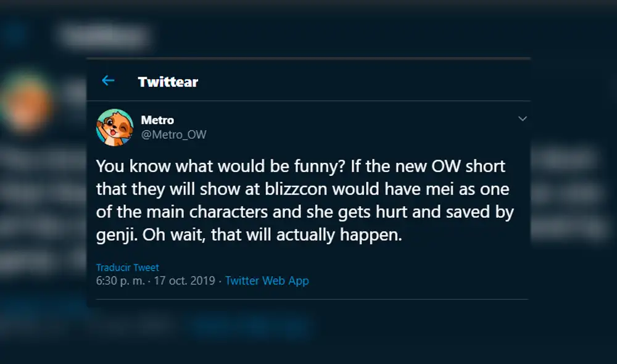Select the tweet body text
Screen dimensions: 617x364
click(x=302, y=199)
